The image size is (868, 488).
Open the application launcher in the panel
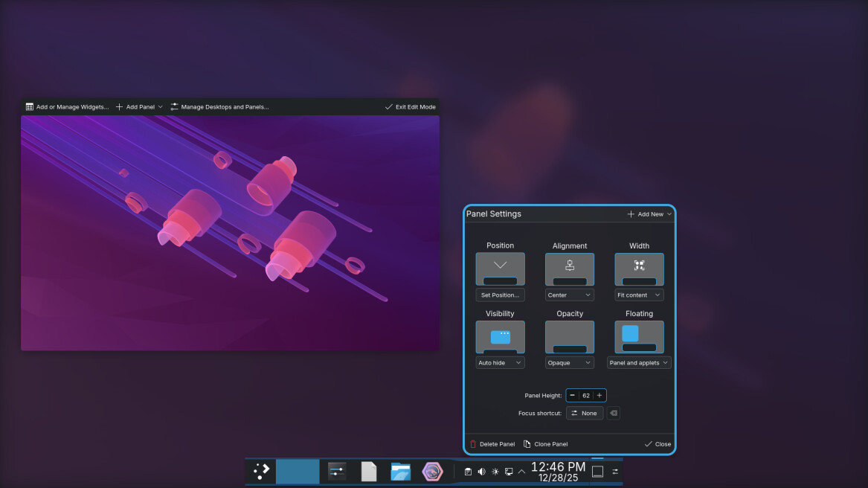click(261, 471)
